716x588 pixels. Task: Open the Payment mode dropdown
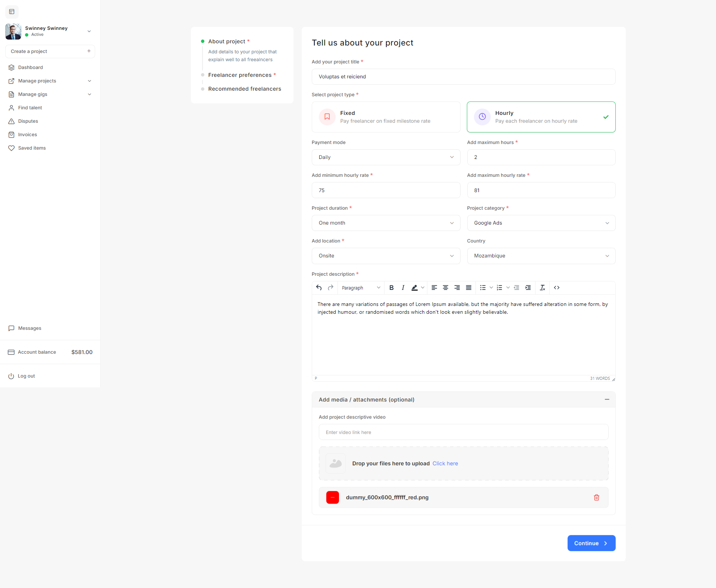[x=386, y=157]
